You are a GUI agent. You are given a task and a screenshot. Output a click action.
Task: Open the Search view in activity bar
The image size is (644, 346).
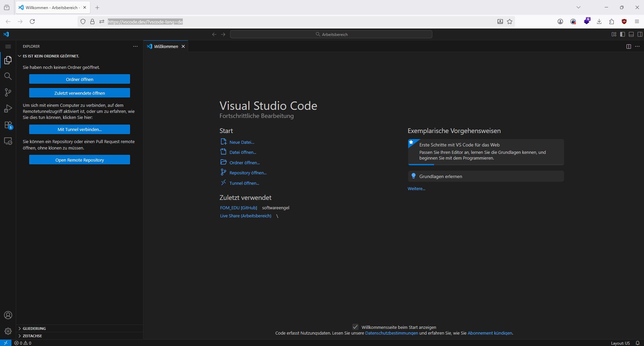click(8, 76)
